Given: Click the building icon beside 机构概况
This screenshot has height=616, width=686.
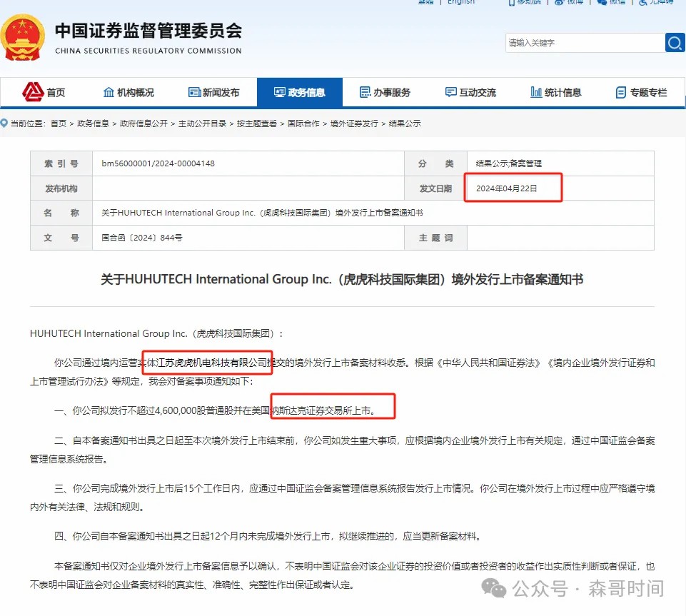Looking at the screenshot, I should click(x=109, y=92).
